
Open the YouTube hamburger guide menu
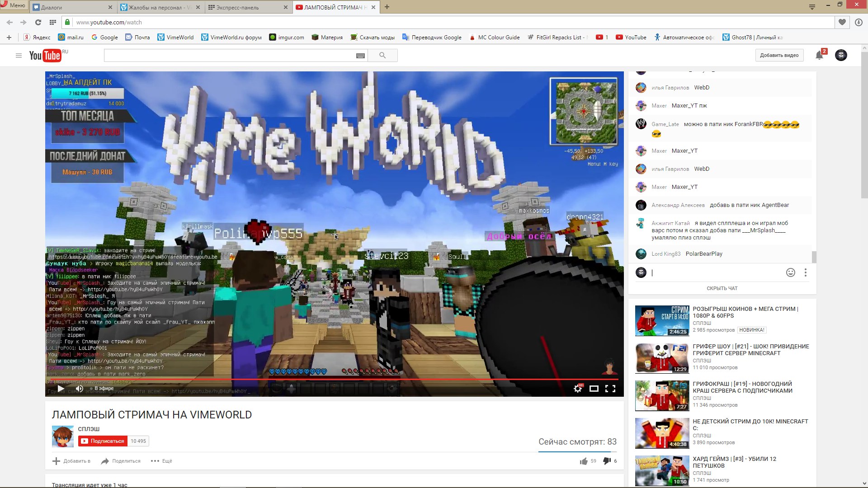[x=19, y=56]
